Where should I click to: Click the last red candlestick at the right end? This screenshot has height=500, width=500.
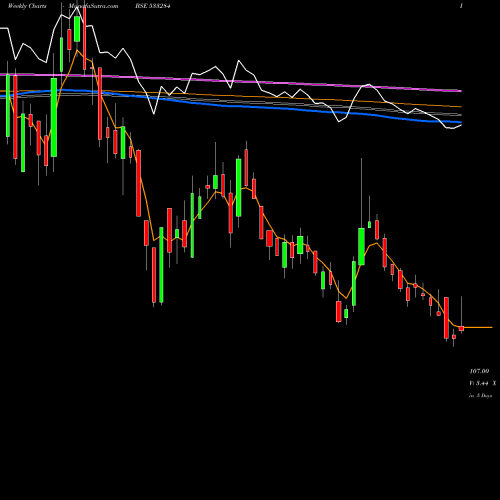click(x=461, y=329)
